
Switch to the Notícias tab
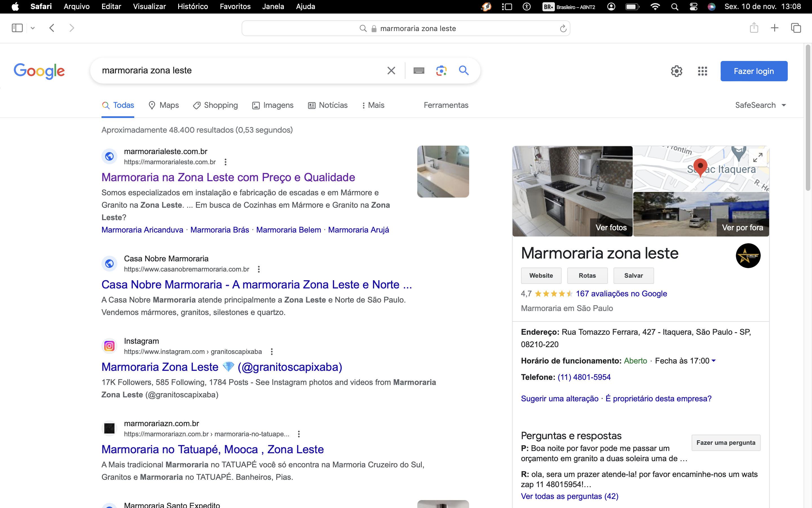click(328, 105)
